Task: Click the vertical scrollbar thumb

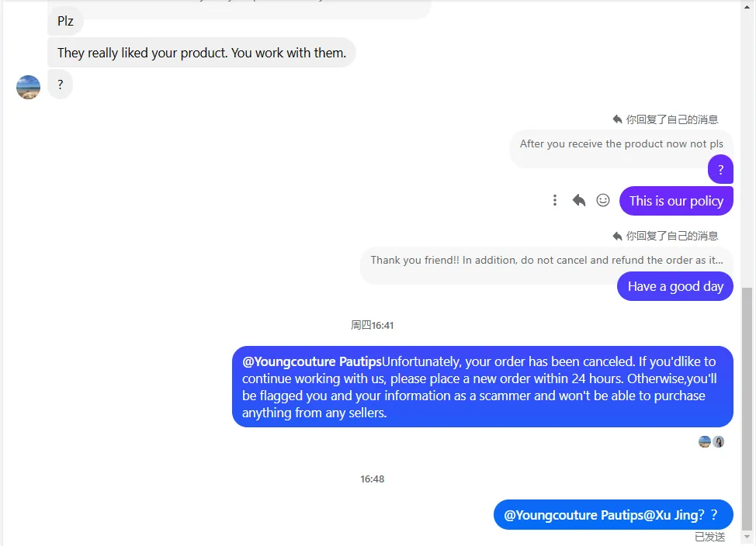Action: click(747, 403)
